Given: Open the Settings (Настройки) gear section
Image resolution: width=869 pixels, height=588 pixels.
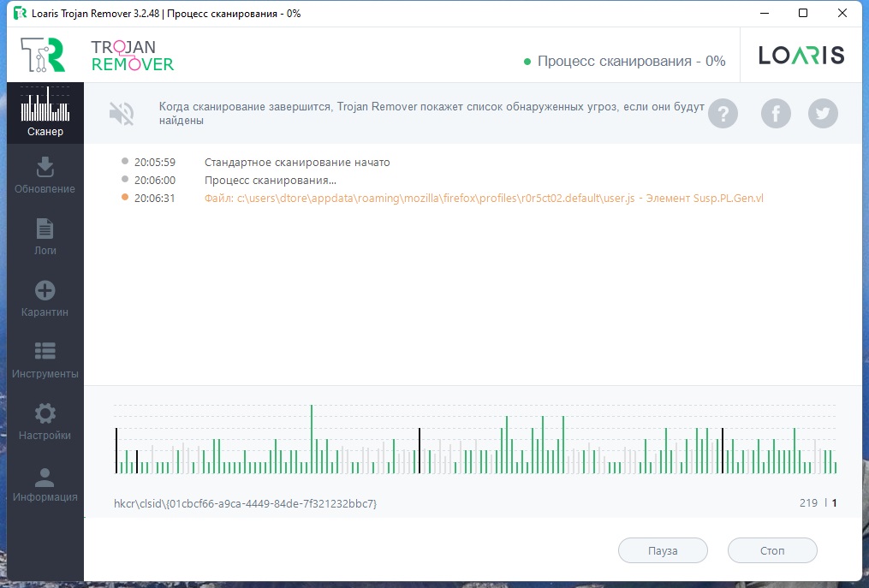Looking at the screenshot, I should pyautogui.click(x=45, y=421).
